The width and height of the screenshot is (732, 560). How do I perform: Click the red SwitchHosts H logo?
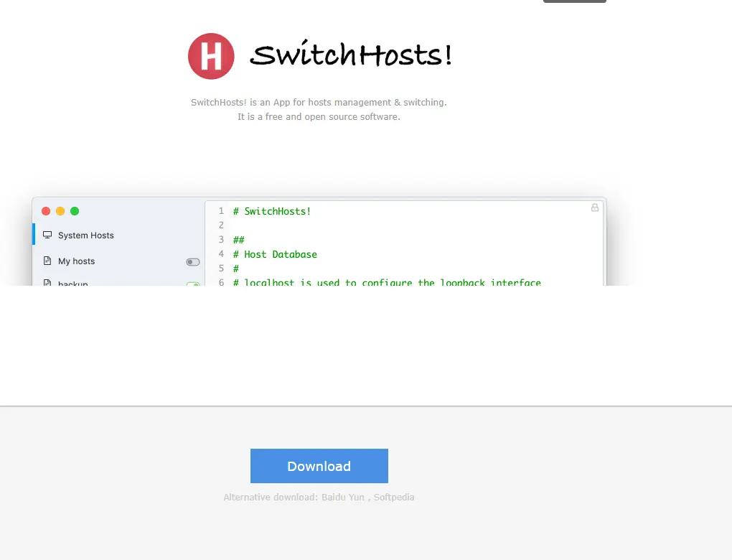[211, 56]
